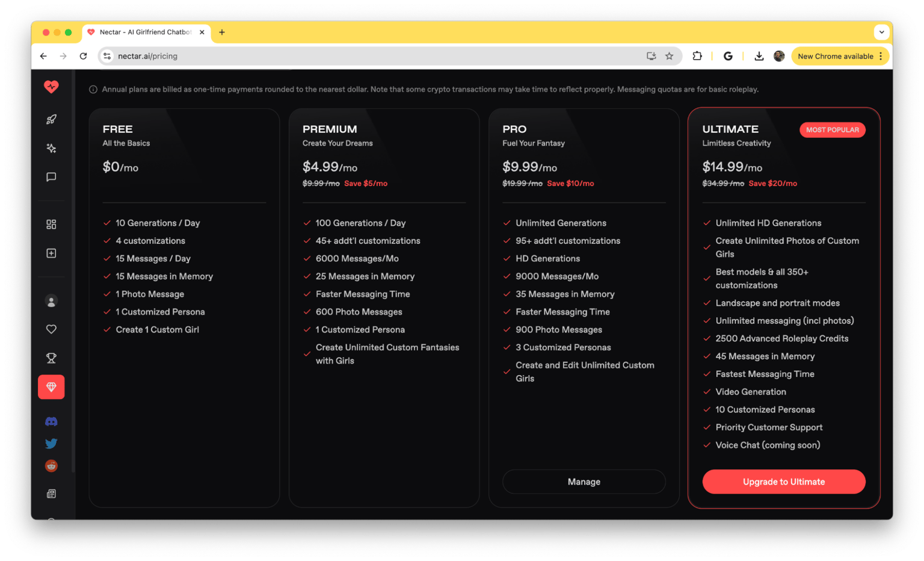Click the Upgrade to Ultimate button
The width and height of the screenshot is (924, 561).
(x=784, y=482)
